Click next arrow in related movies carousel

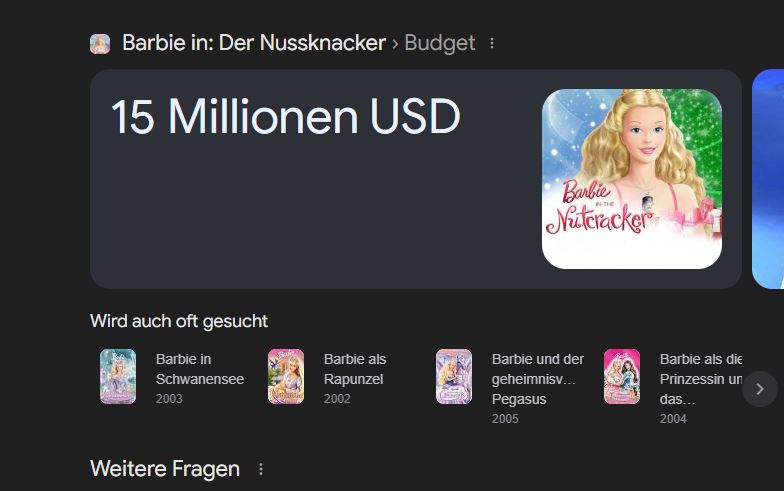[x=760, y=389]
